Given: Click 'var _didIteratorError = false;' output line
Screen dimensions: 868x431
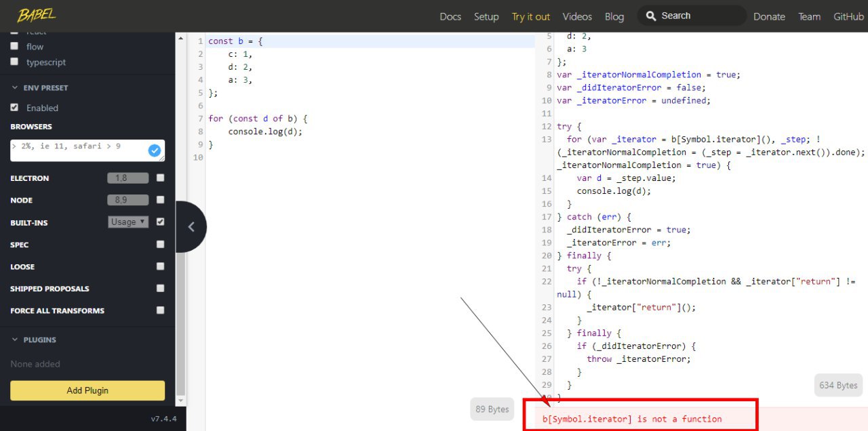Looking at the screenshot, I should click(x=631, y=87).
